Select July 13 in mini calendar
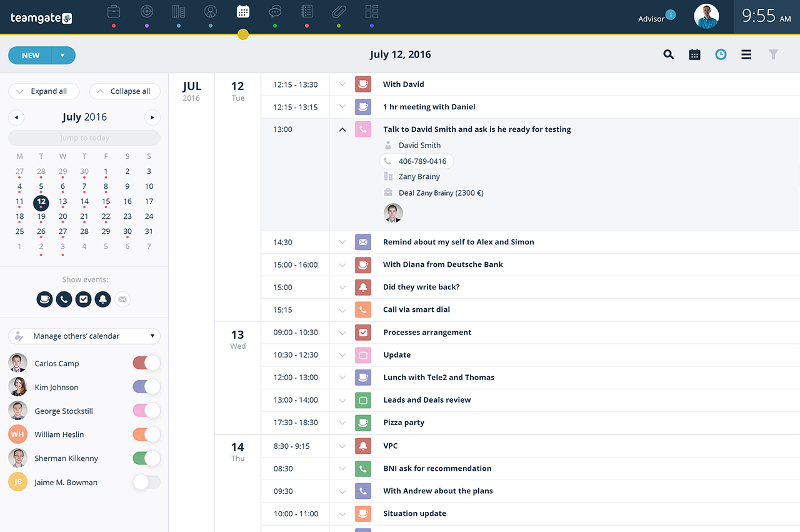 coord(62,201)
